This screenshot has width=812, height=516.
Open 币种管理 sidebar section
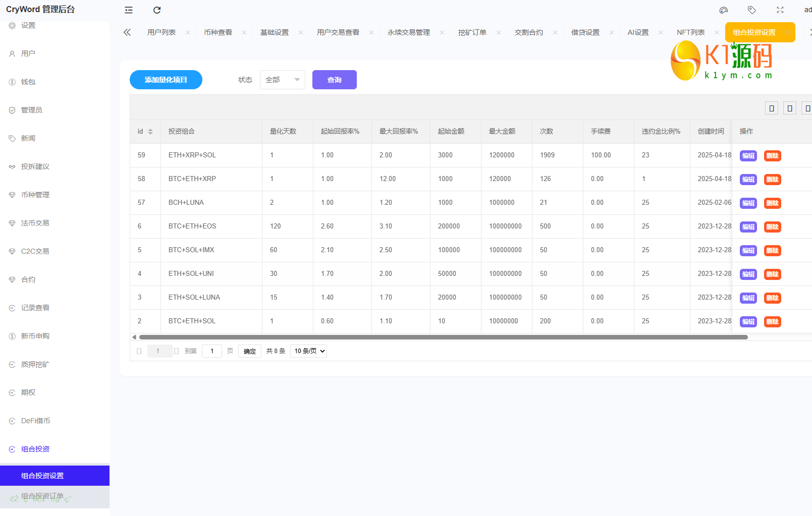55,195
